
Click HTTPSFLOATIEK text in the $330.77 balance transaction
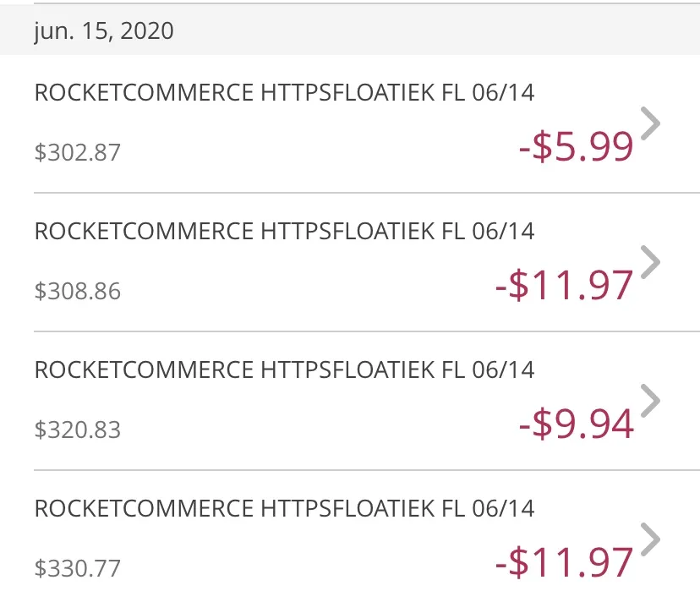[x=347, y=509]
